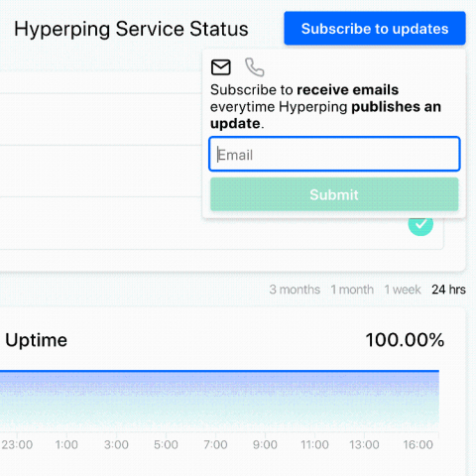476x476 pixels.
Task: Focus the Email input field
Action: coord(334,154)
